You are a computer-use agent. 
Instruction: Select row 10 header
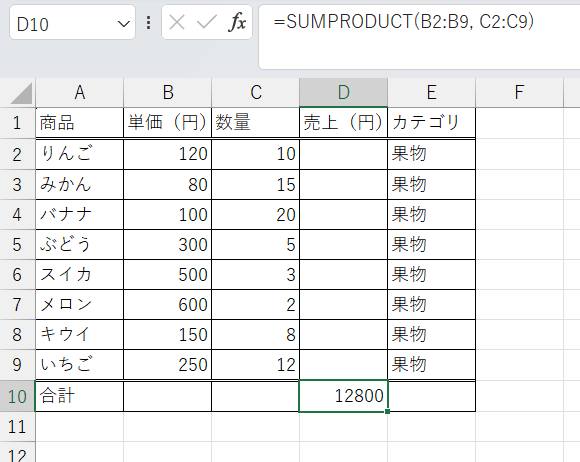point(17,396)
